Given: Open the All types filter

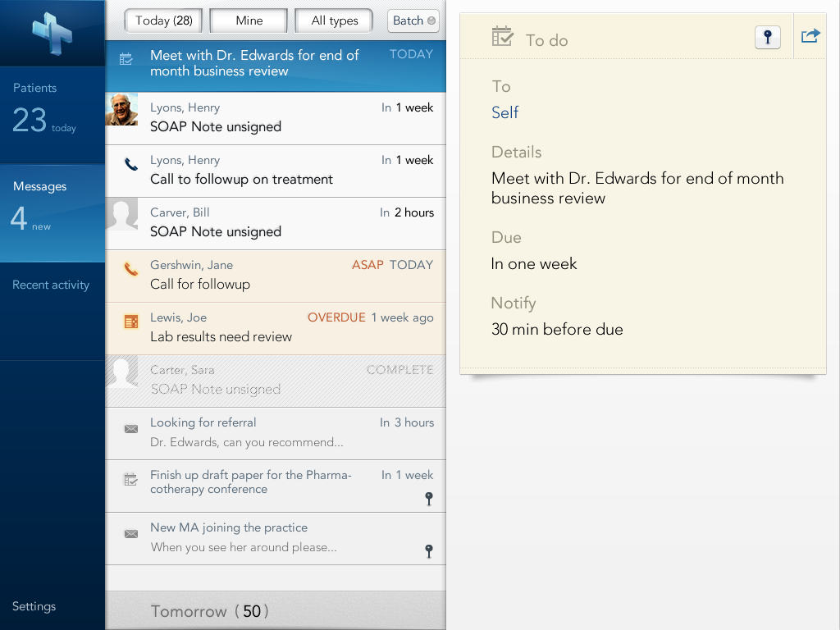Looking at the screenshot, I should pos(335,21).
